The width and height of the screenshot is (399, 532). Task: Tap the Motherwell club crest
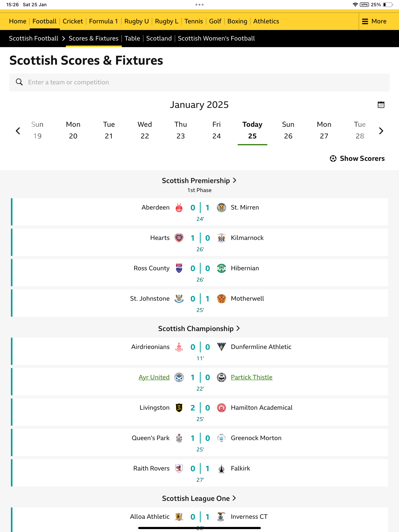(221, 299)
